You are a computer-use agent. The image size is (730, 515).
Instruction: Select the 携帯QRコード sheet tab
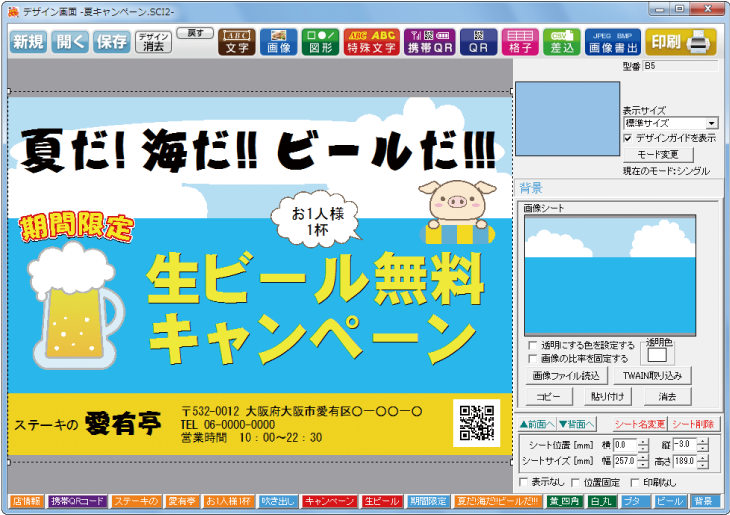click(78, 501)
